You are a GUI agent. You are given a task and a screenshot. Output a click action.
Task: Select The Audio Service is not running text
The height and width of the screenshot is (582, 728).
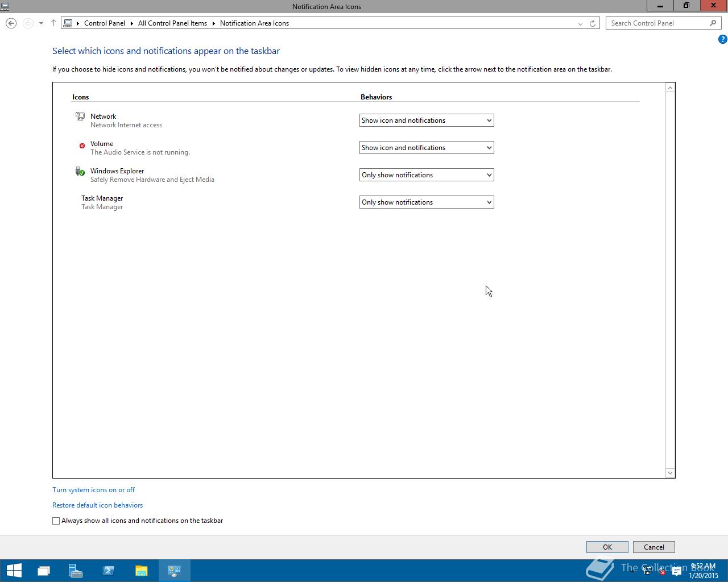[x=140, y=152]
